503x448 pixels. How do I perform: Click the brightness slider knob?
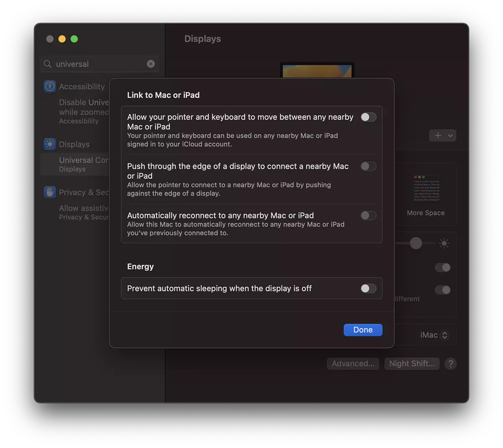(x=416, y=243)
